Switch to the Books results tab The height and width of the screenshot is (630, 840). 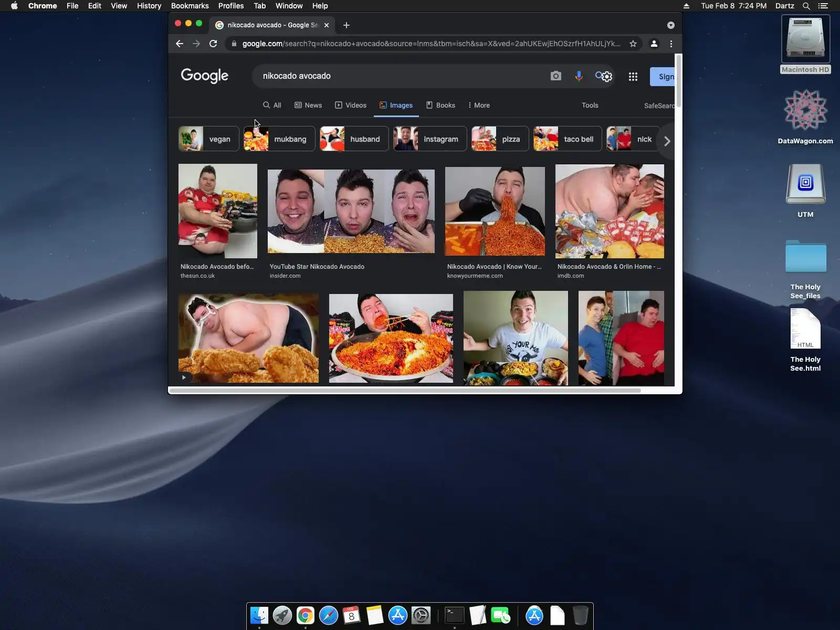pos(440,105)
